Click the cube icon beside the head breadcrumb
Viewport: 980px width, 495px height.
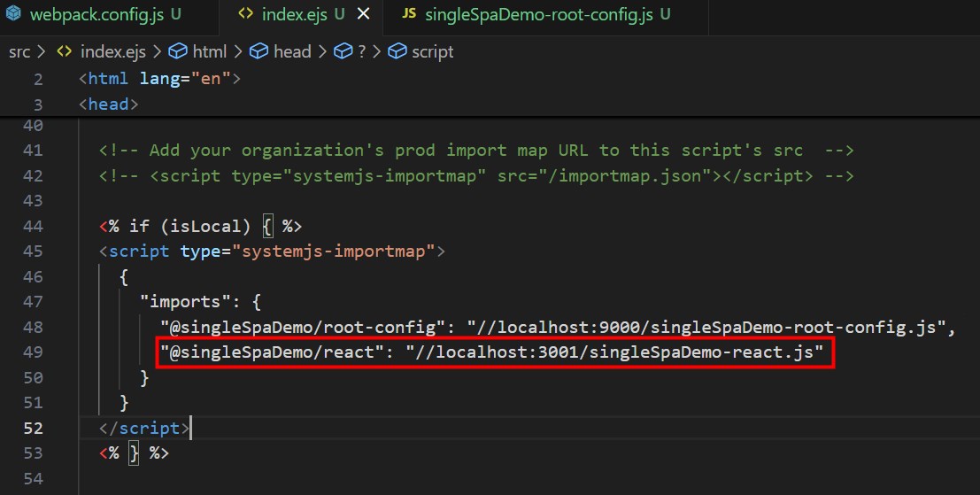[x=259, y=51]
